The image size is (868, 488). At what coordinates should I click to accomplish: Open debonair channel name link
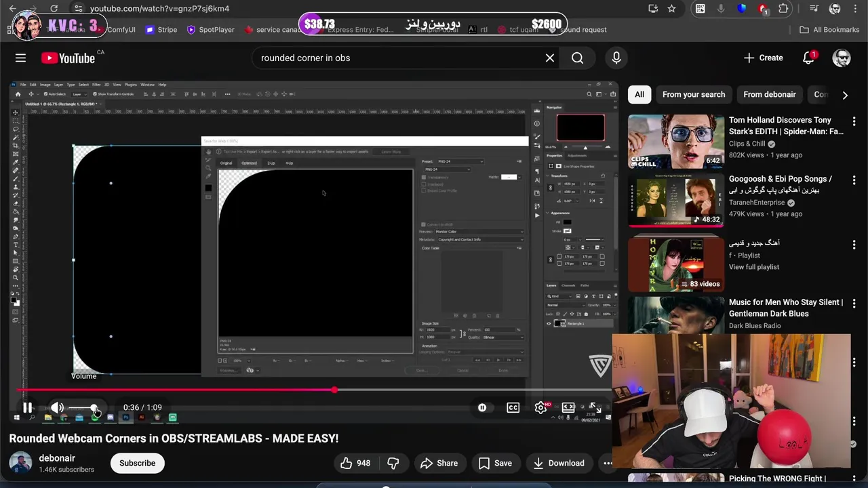point(57,458)
